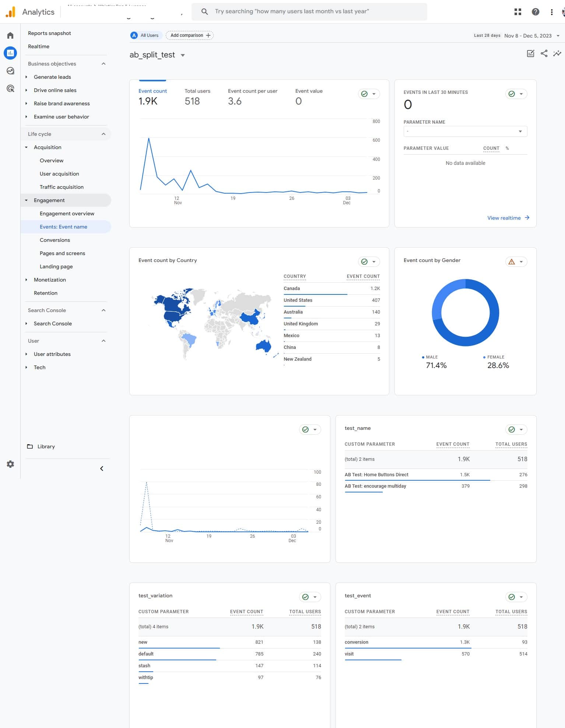The width and height of the screenshot is (565, 728).
Task: Open the Home icon in left rail
Action: [x=10, y=35]
